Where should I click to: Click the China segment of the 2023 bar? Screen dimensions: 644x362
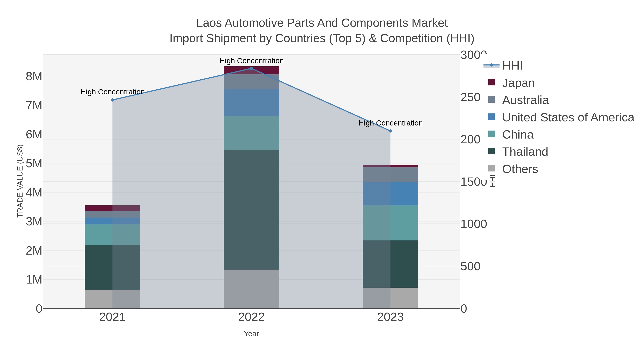point(390,223)
